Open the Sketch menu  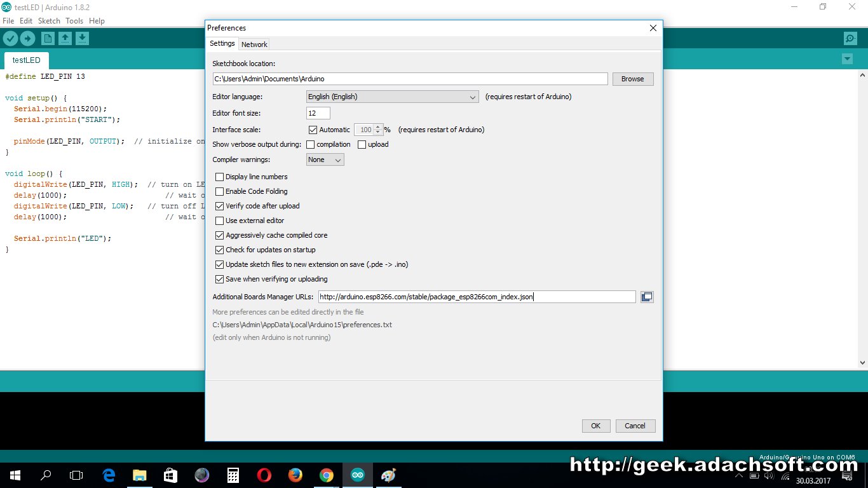point(49,21)
